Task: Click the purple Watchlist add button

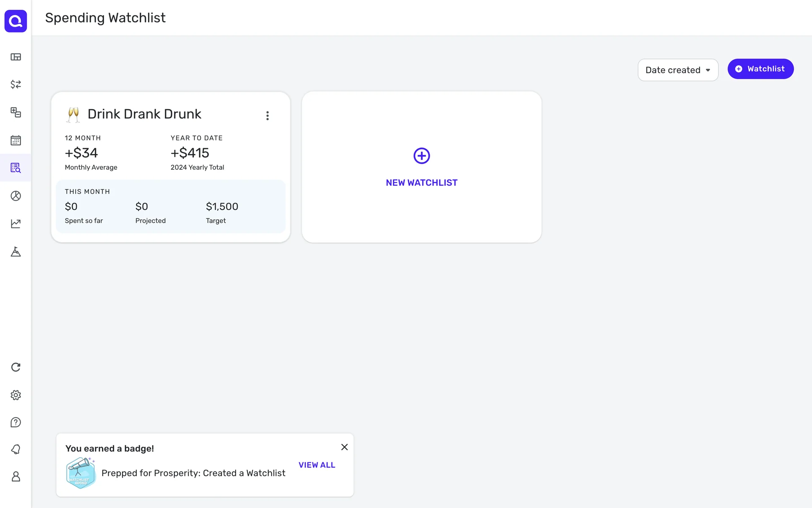Action: (760, 69)
